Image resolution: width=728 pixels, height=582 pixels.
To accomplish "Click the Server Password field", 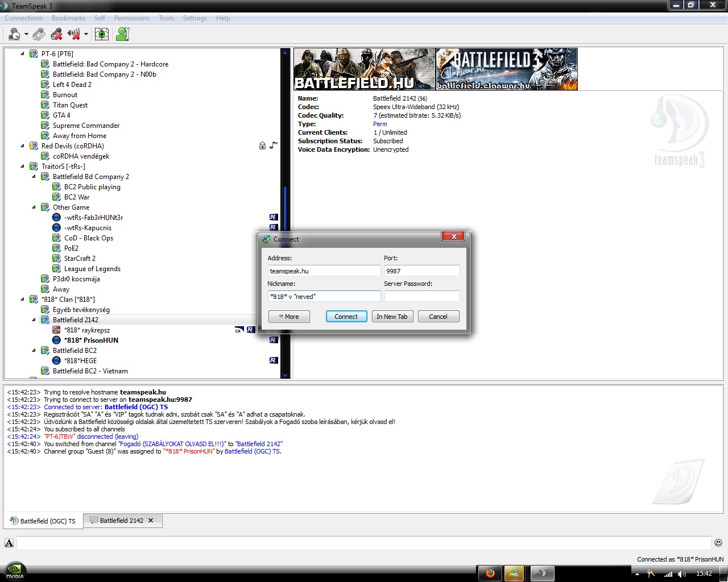I will pos(422,297).
